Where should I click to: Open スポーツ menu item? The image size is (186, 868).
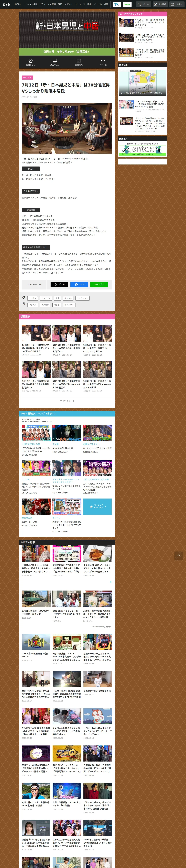(69, 4)
